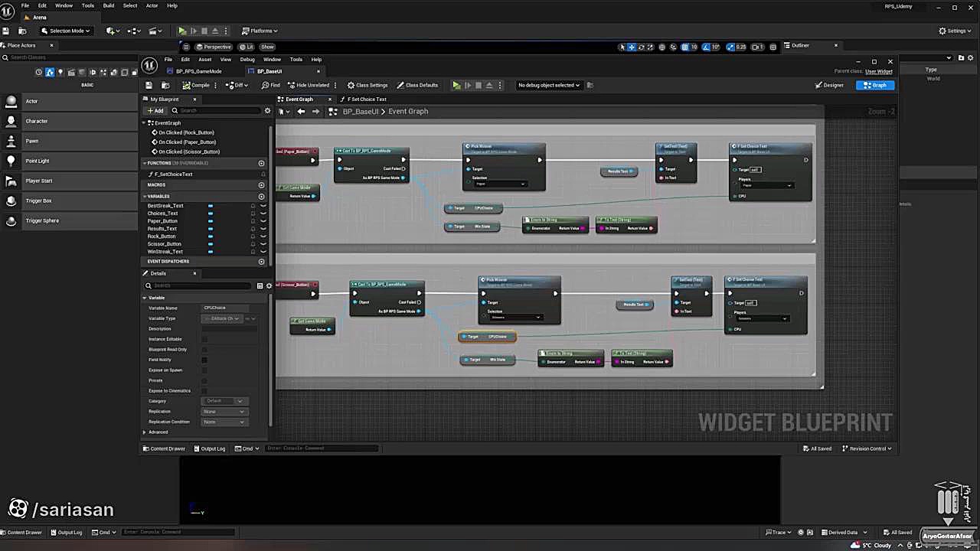Open Class Settings
The width and height of the screenshot is (980, 551).
point(367,85)
